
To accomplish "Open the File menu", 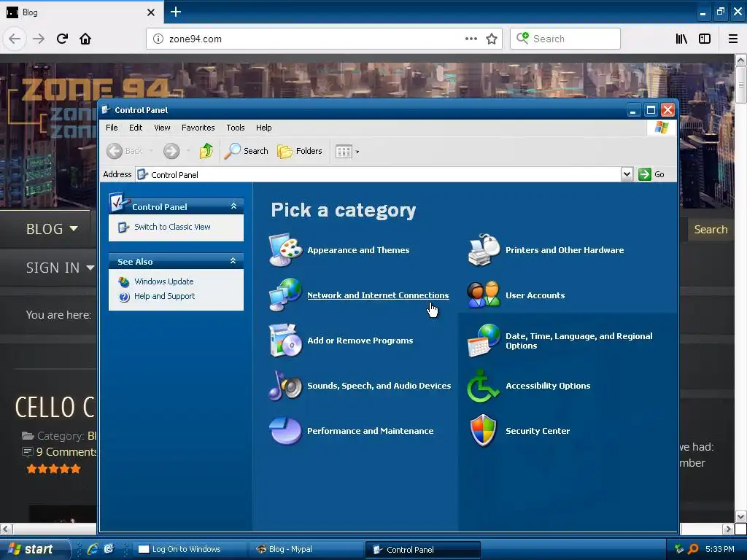I will [112, 128].
